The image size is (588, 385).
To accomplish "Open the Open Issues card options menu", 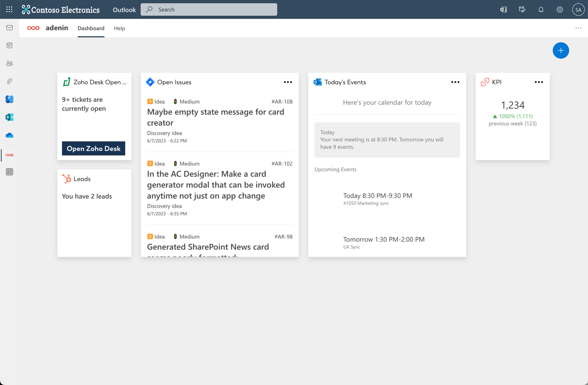I will tap(288, 82).
